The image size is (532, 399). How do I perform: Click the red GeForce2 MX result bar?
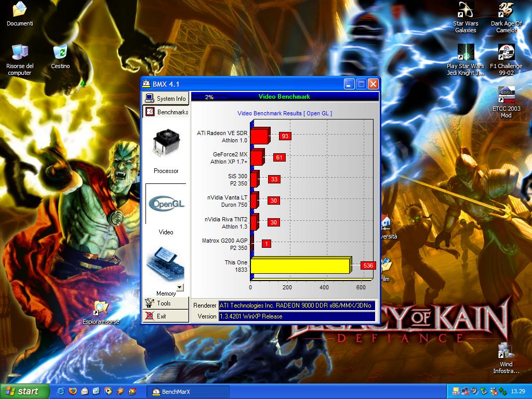tap(258, 157)
